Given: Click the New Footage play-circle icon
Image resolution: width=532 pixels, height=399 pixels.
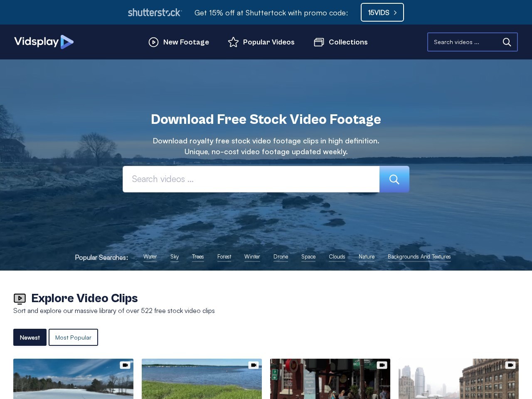Looking at the screenshot, I should 153,42.
